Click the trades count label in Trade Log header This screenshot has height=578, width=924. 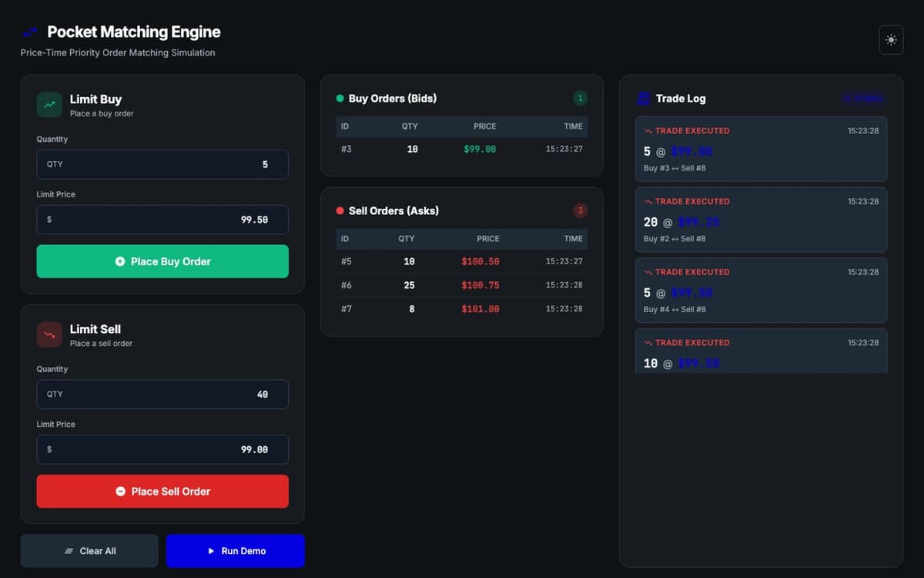[x=863, y=99]
